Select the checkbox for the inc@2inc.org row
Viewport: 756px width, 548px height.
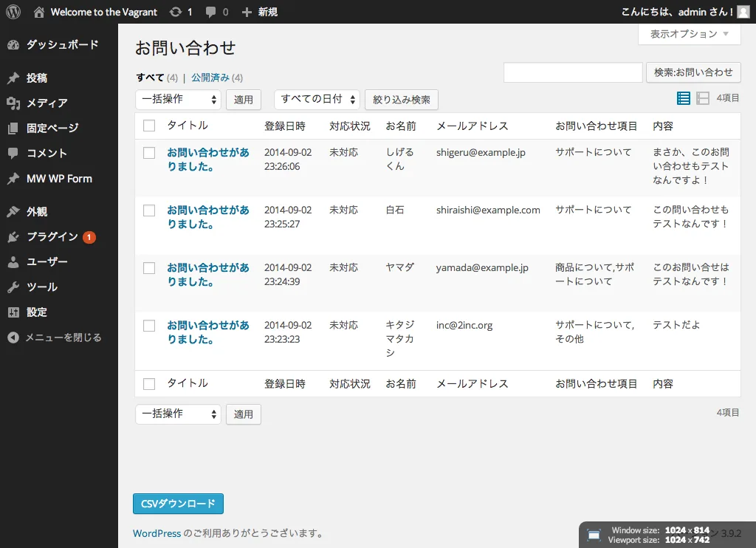point(149,326)
